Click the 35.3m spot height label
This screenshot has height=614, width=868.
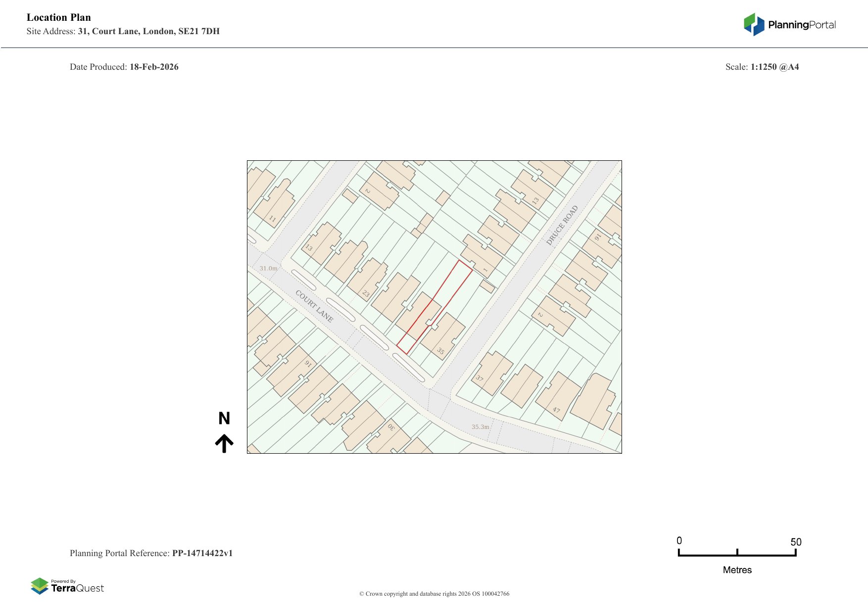(x=480, y=426)
